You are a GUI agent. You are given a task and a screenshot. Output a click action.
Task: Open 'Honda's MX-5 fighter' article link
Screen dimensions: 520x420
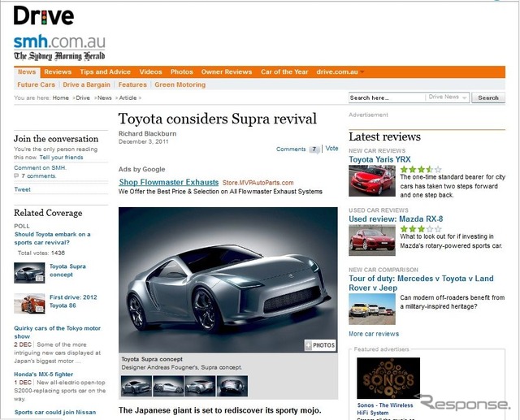coord(43,375)
